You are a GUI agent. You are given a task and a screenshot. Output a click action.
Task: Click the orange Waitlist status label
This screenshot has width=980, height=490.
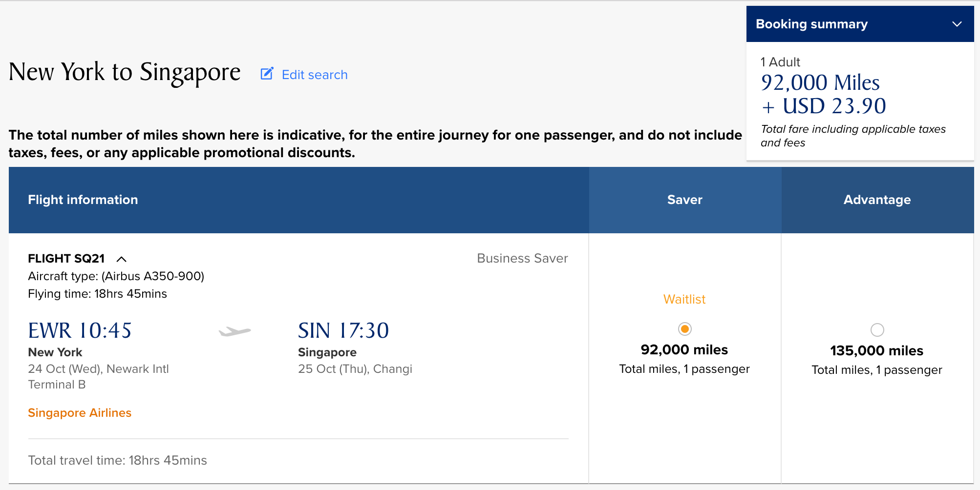tap(684, 299)
